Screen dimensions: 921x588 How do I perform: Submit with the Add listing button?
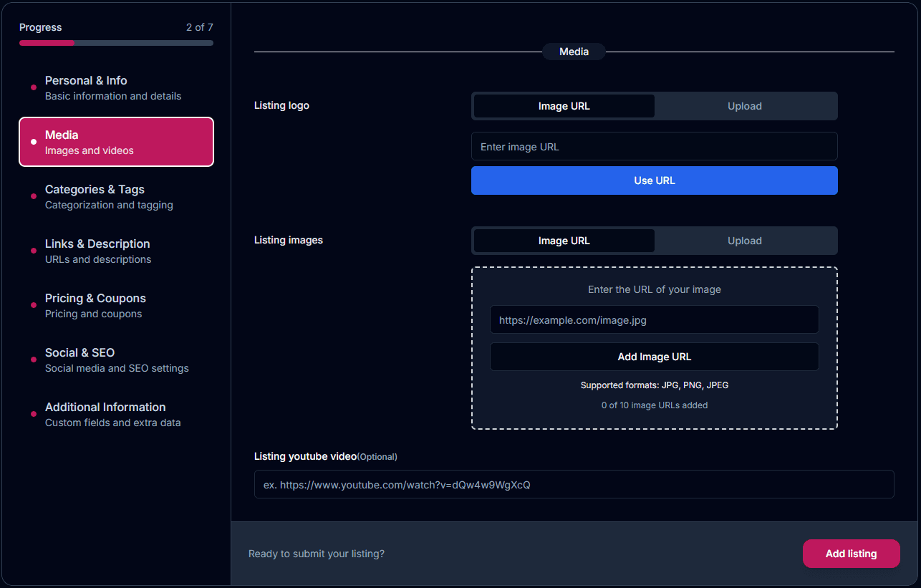(851, 554)
